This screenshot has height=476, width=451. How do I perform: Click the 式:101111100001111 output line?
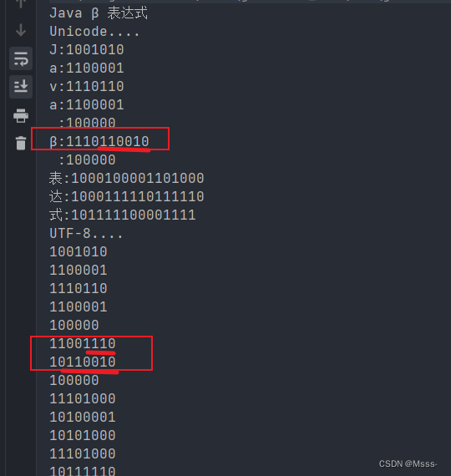(x=123, y=215)
